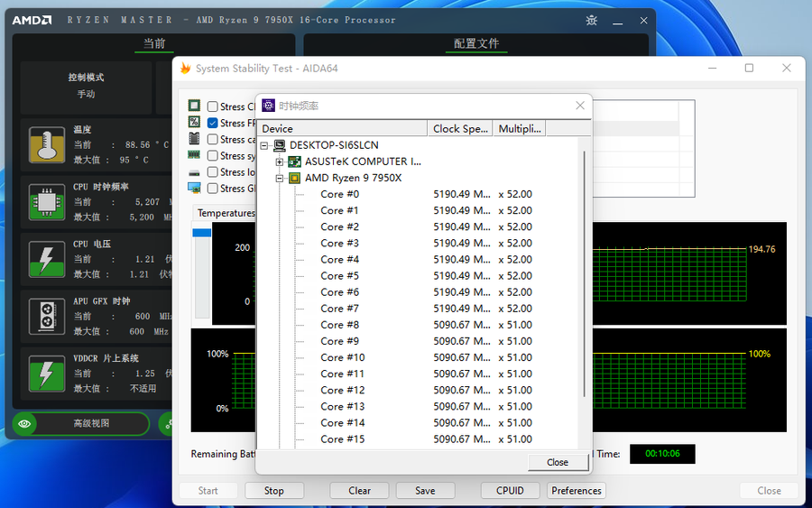
Task: Collapse the AMD Ryzen 9 7950X node
Action: (280, 178)
